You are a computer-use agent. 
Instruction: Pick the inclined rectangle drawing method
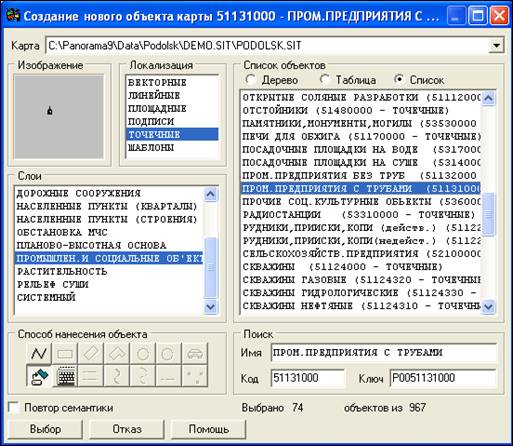(x=91, y=354)
